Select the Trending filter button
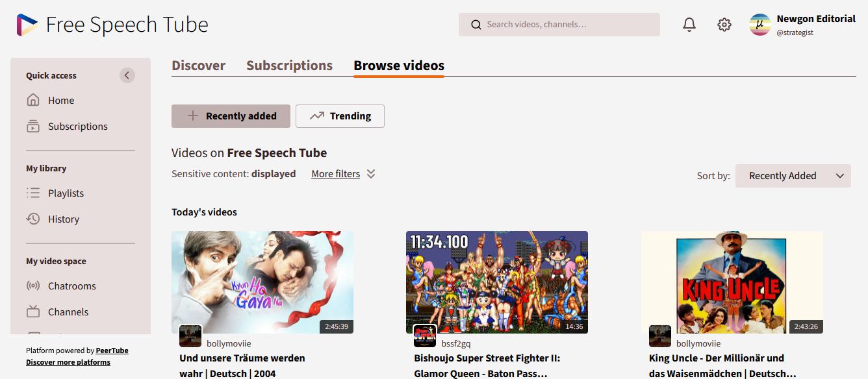 (340, 116)
